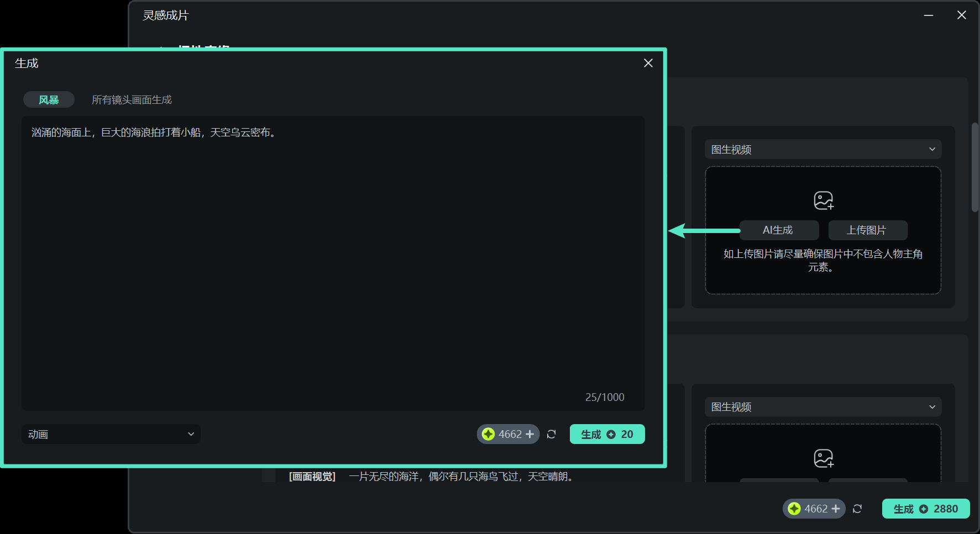This screenshot has width=980, height=534.
Task: Click the plus icon next to bottom-right 4662 balance
Action: (836, 509)
